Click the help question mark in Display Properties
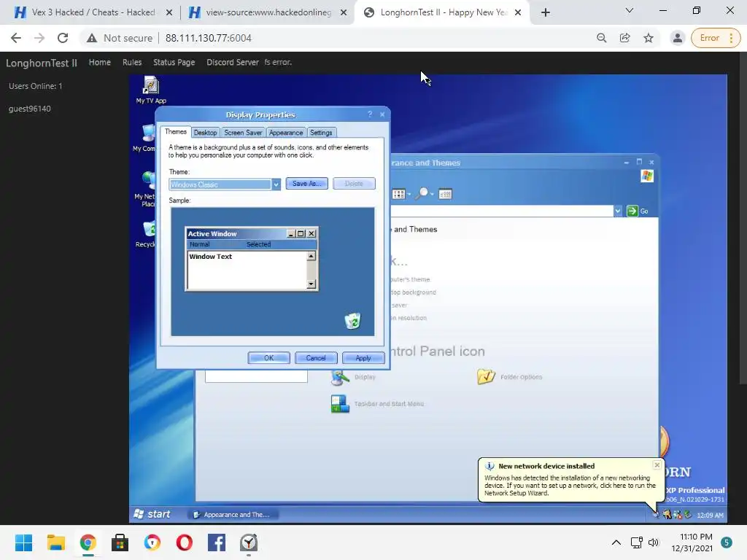 click(370, 114)
